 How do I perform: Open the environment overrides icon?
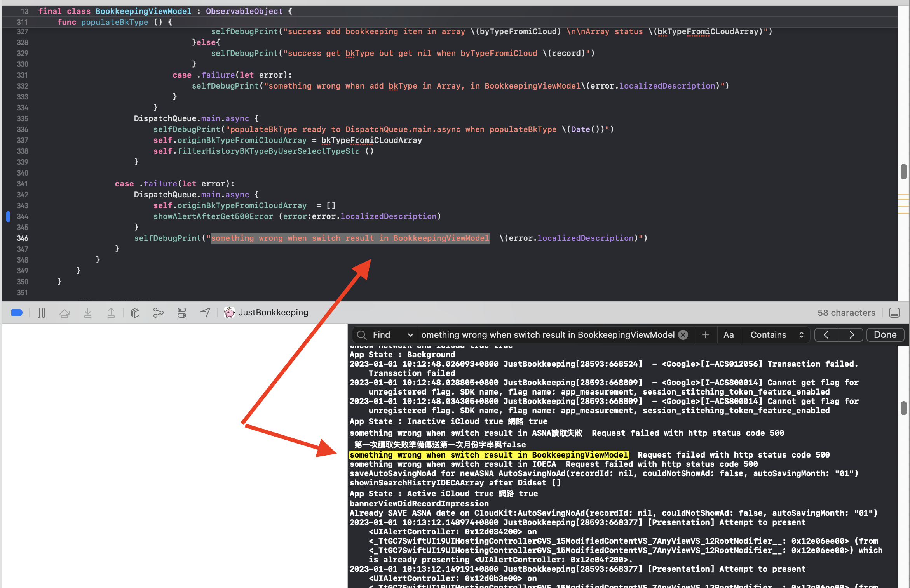click(182, 313)
